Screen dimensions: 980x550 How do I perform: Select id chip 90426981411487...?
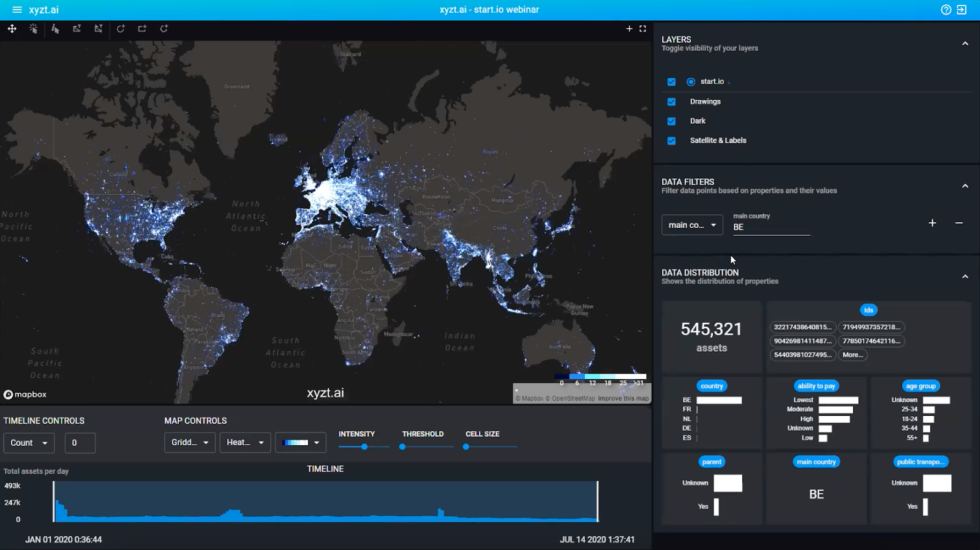pos(802,341)
